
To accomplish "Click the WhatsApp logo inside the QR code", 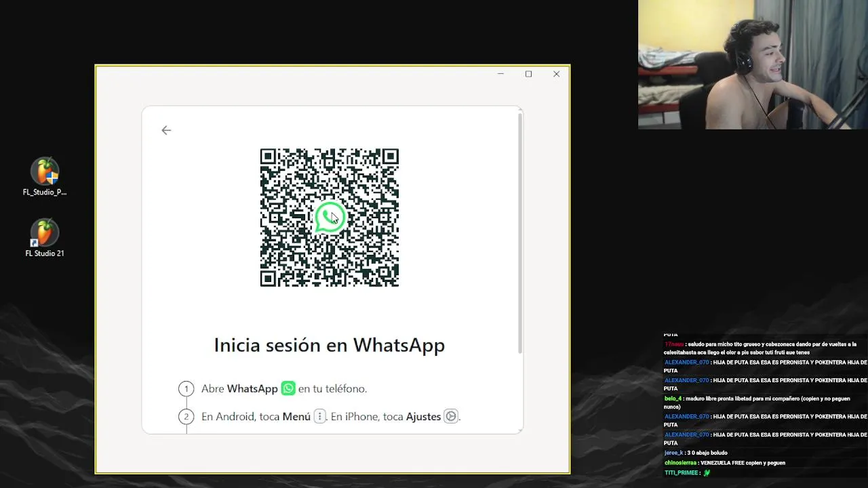I will (330, 218).
